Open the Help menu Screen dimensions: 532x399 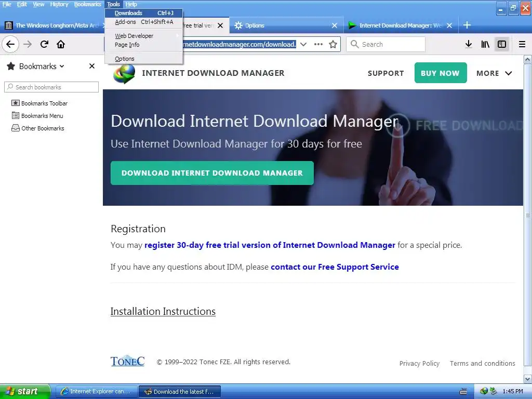(131, 4)
